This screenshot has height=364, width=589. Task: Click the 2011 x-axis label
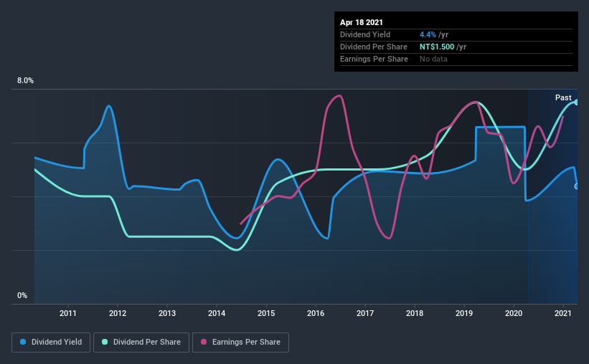[68, 313]
